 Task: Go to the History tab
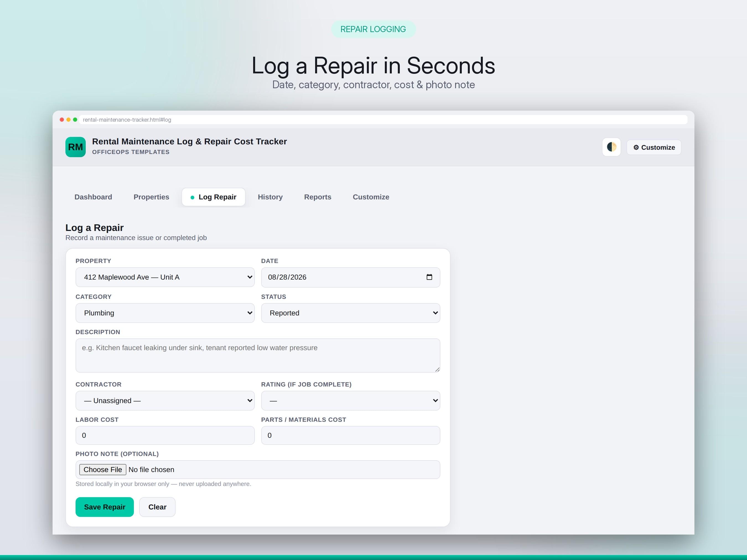(270, 197)
